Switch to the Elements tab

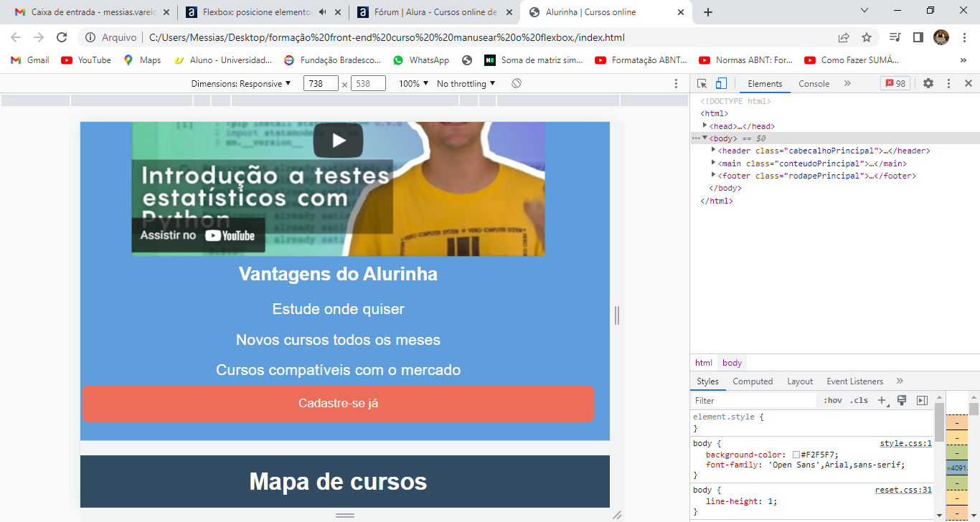765,84
